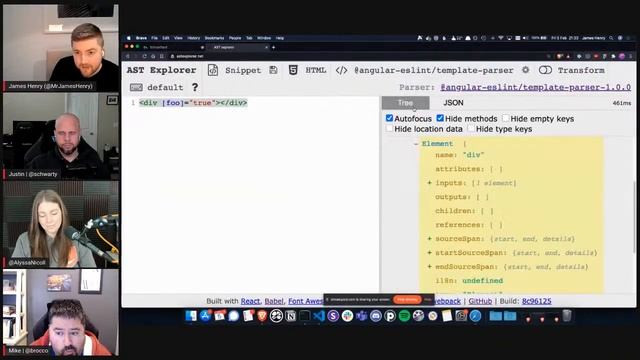Viewport: 640px width, 360px height.
Task: Expand the inputs array node
Action: 429,183
